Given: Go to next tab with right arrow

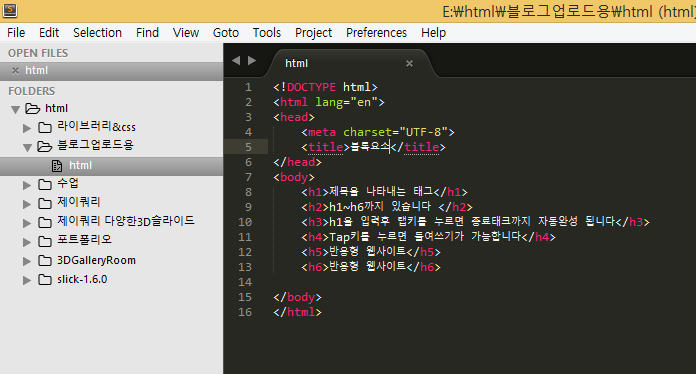Looking at the screenshot, I should coord(252,60).
